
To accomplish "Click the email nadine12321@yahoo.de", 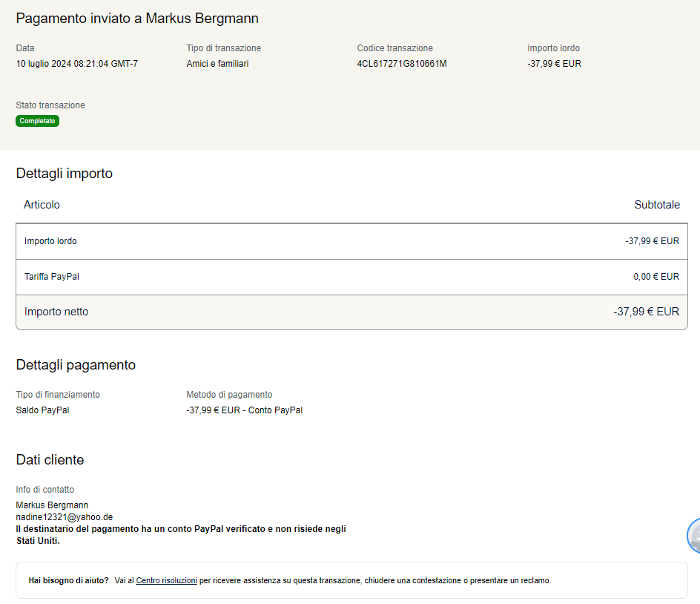I will 64,516.
